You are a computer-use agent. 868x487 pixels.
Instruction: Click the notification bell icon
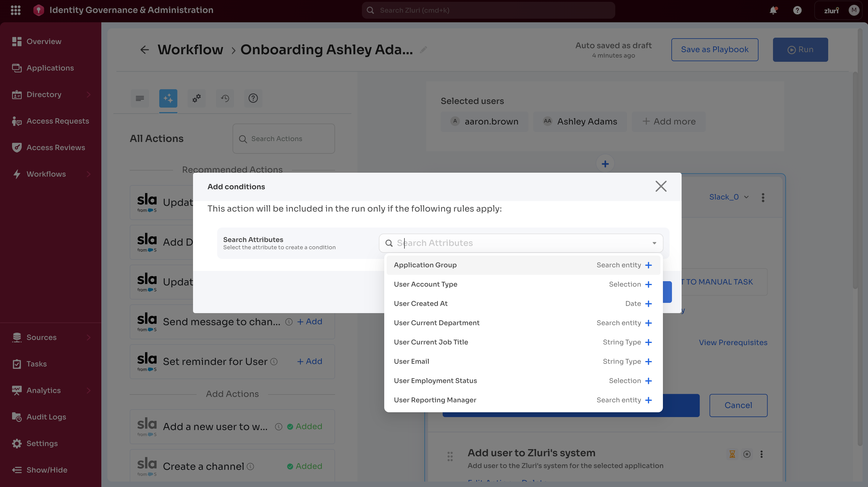pyautogui.click(x=773, y=11)
